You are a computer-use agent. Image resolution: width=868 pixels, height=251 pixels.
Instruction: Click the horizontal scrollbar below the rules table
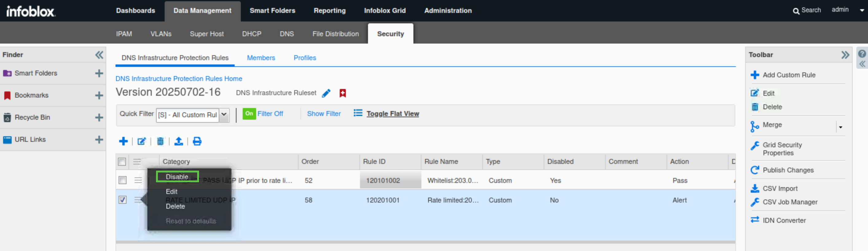425,242
